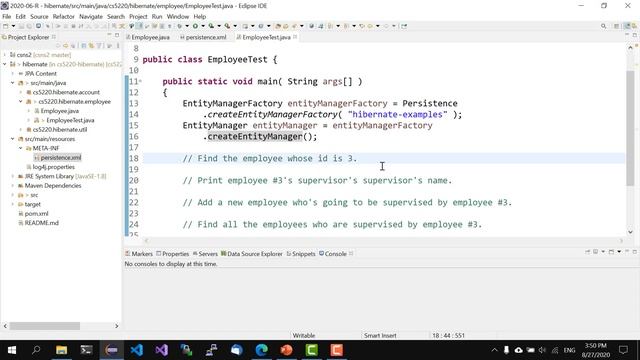Open Visual Studio Code from taskbar
640x360 pixels.
click(137, 350)
